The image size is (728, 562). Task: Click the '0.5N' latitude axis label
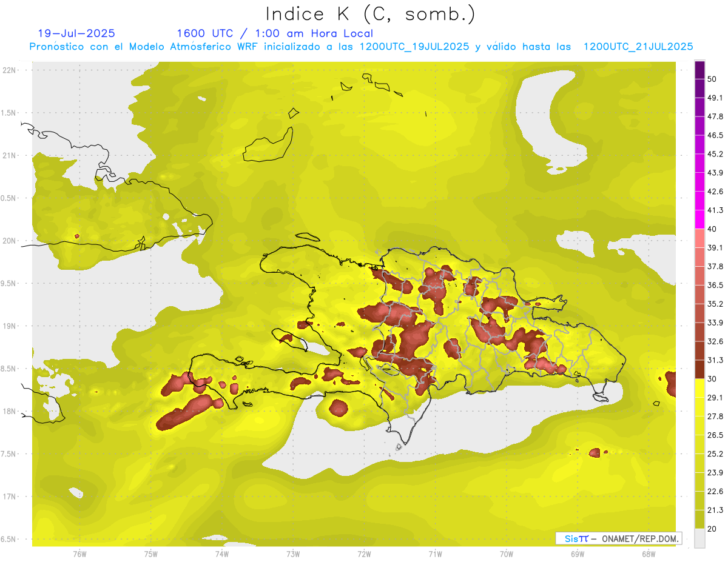(9, 198)
